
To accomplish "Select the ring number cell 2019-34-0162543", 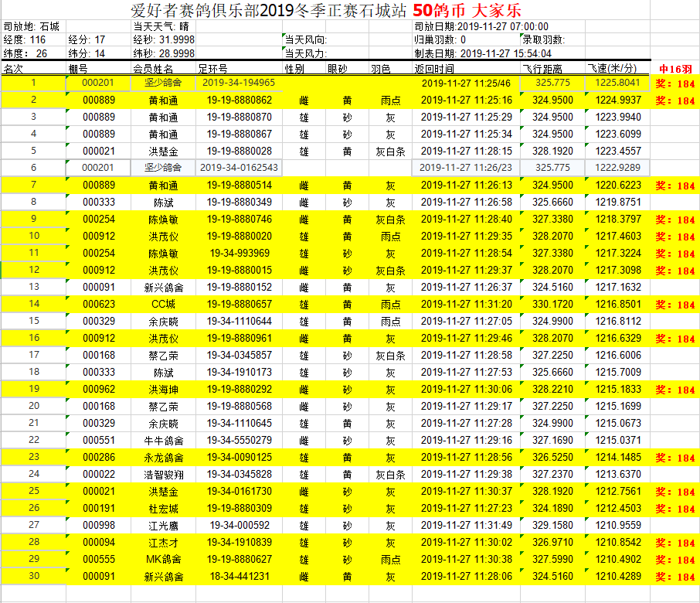I will point(239,168).
